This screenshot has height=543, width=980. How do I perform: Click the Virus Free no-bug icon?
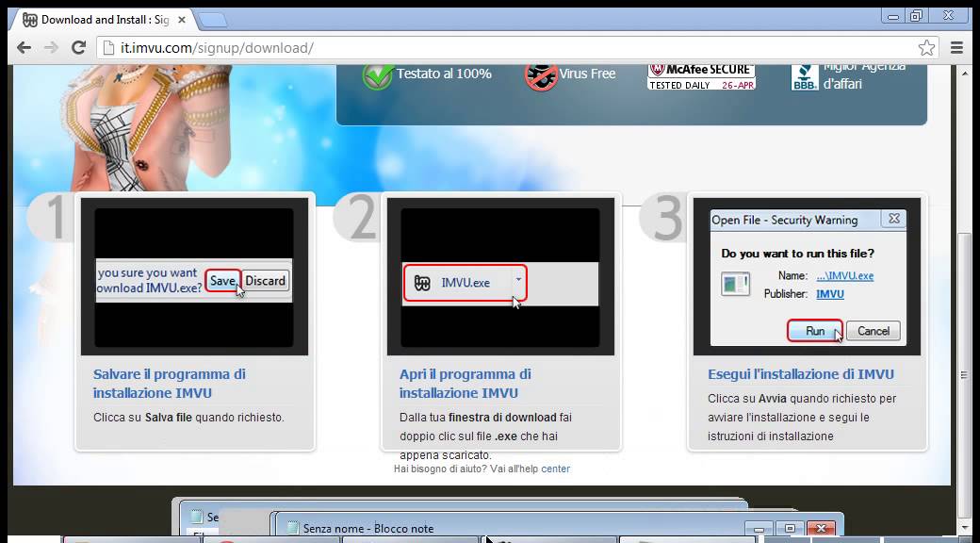541,76
